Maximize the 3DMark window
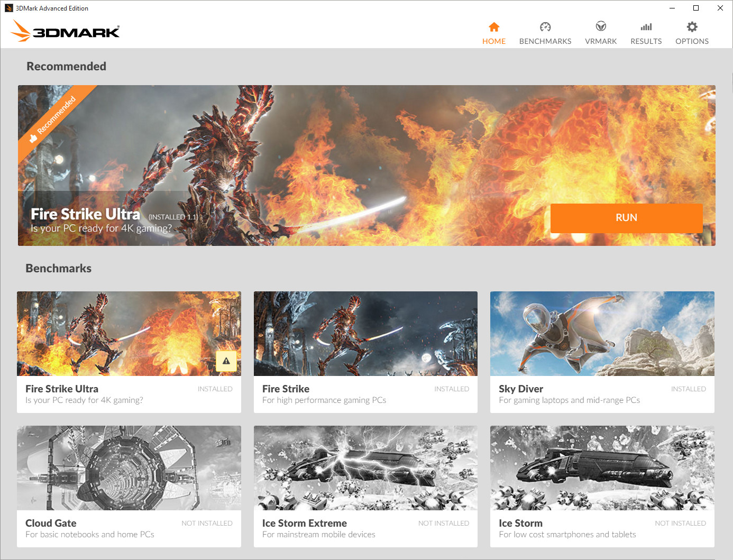 coord(696,8)
